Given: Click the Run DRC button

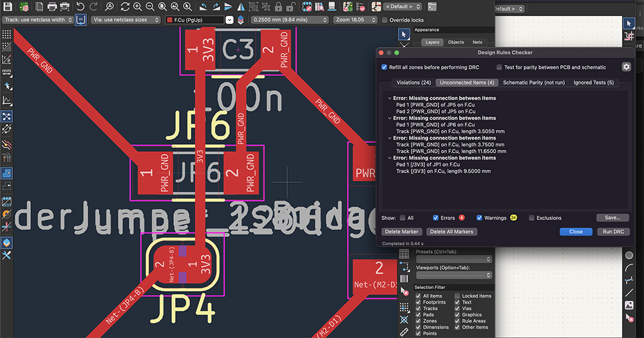Looking at the screenshot, I should click(x=613, y=232).
